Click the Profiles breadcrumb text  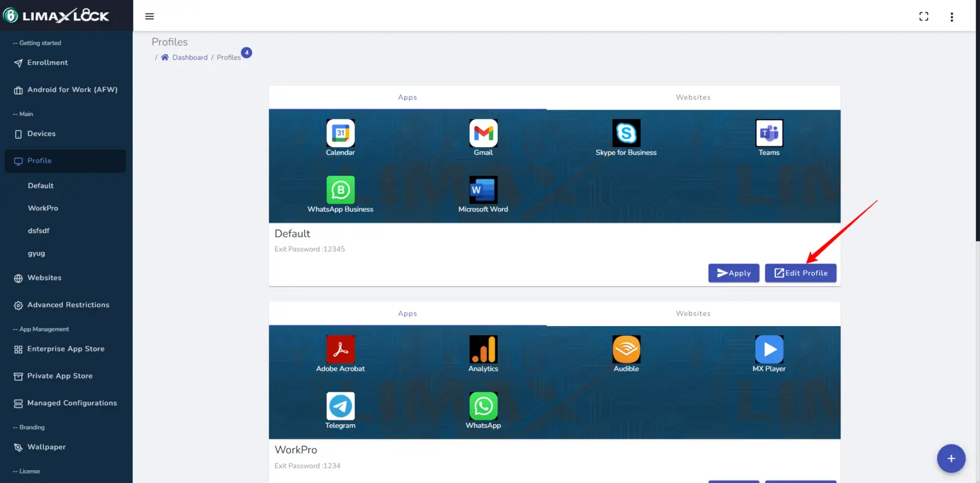[x=228, y=58]
